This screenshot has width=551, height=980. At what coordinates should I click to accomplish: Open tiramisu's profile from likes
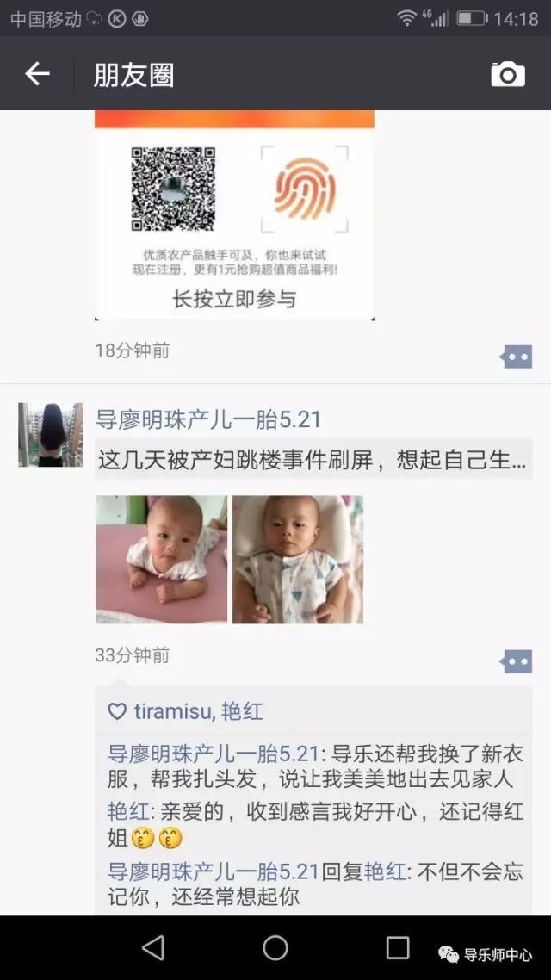[174, 711]
